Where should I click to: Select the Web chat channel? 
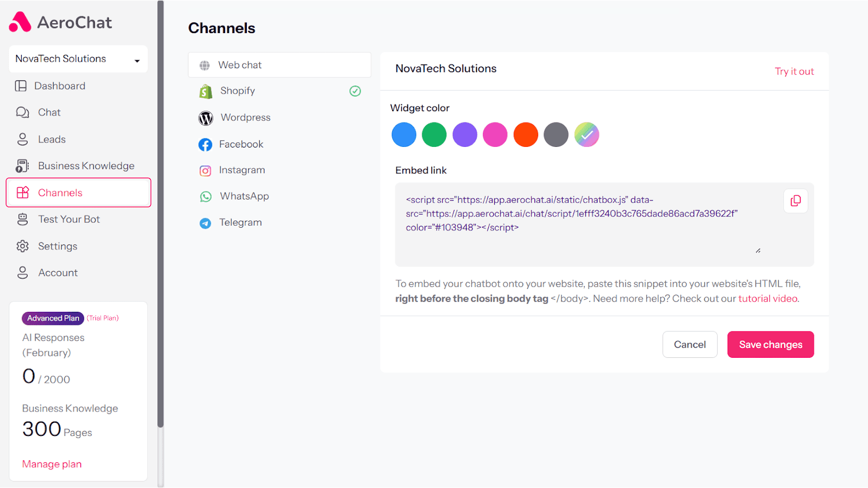point(239,65)
